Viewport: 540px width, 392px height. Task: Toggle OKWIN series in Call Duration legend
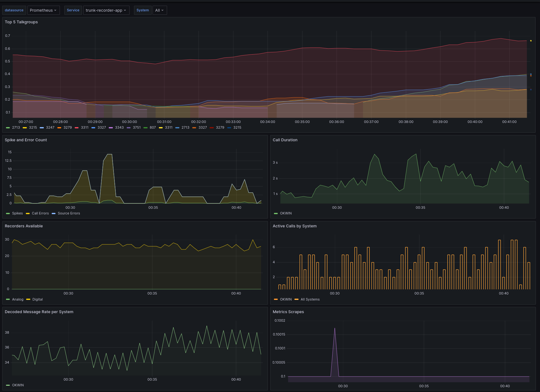pyautogui.click(x=286, y=214)
